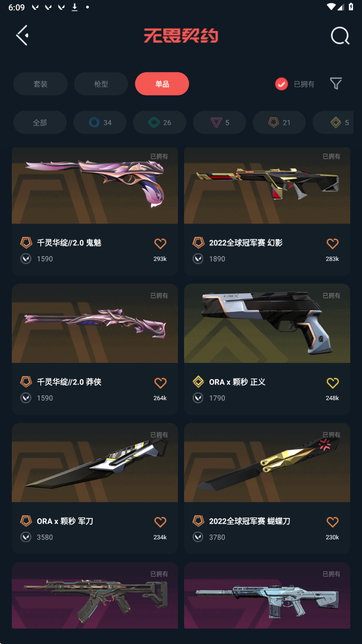362x644 pixels.
Task: Open the ORA x 颗秒 军刀 knife image
Action: (95, 463)
